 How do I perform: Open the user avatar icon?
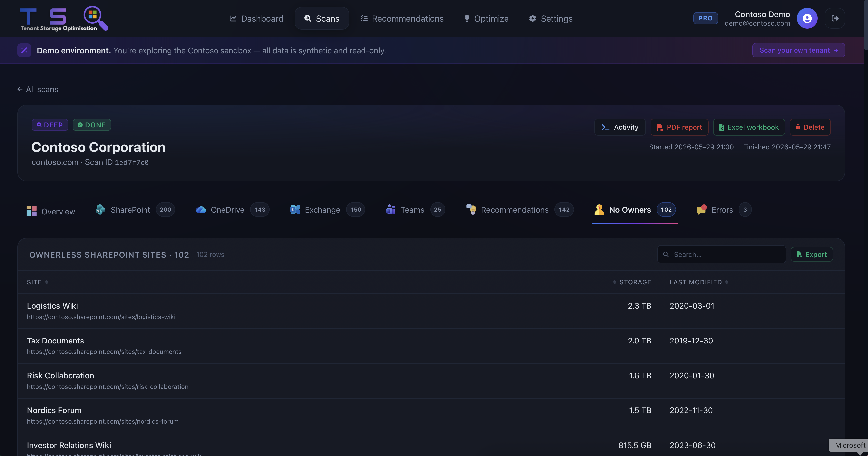807,18
